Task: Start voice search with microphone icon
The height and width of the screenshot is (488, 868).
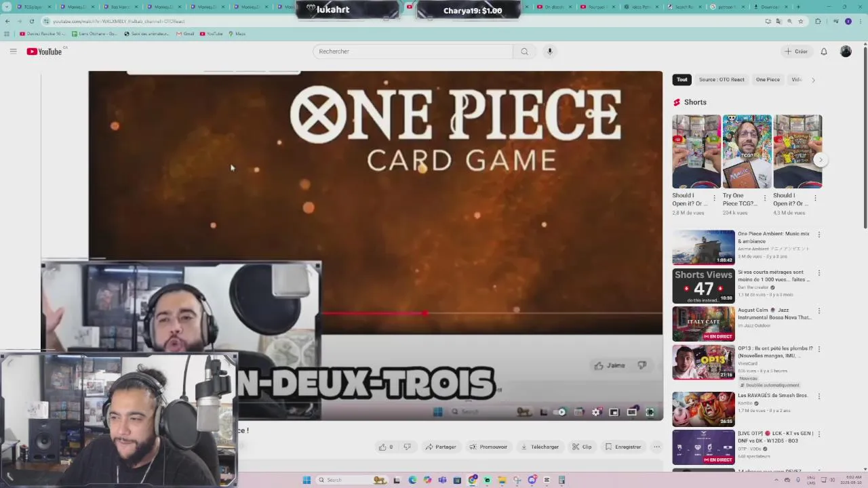Action: [550, 52]
